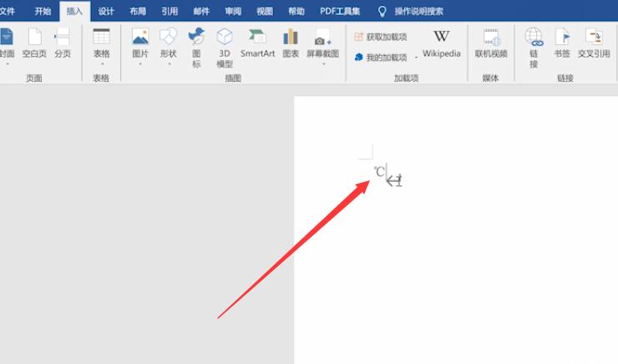Open the File (文件) tab

point(7,11)
